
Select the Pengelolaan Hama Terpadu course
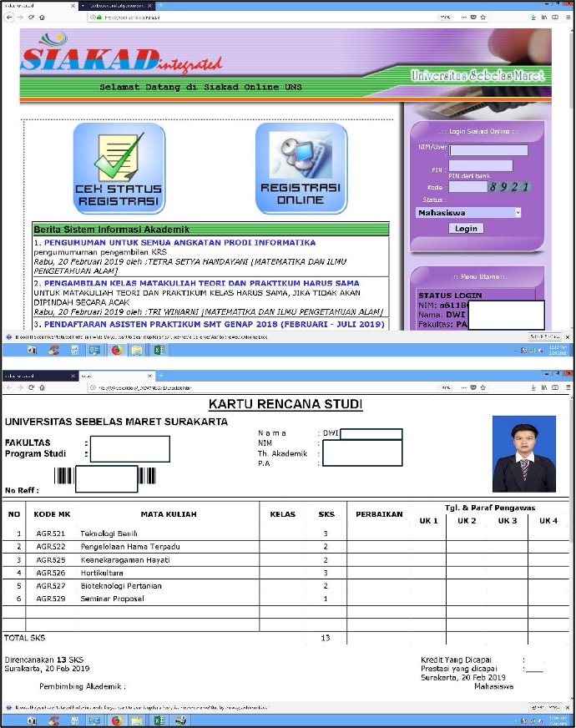pos(130,547)
